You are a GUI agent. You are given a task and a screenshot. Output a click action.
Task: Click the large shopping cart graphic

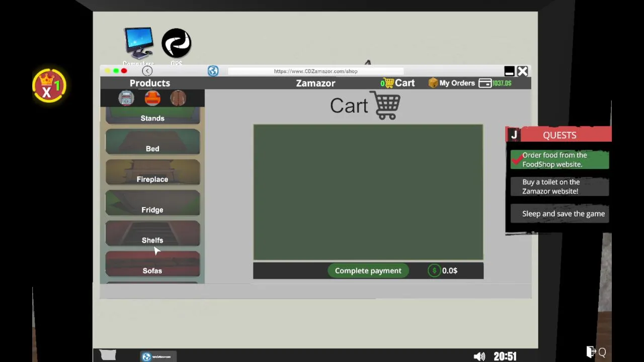click(385, 105)
